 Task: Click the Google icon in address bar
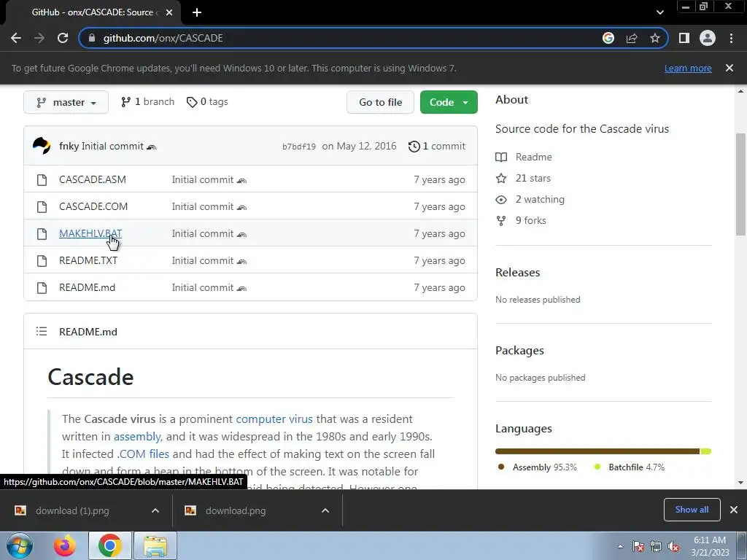coord(608,38)
